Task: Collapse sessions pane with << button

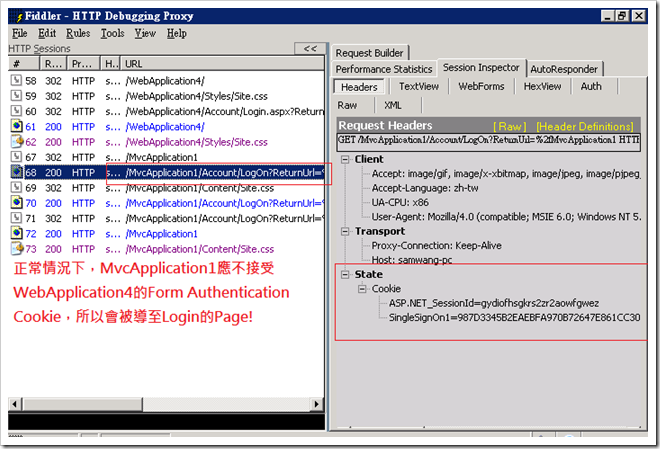Action: (x=310, y=49)
